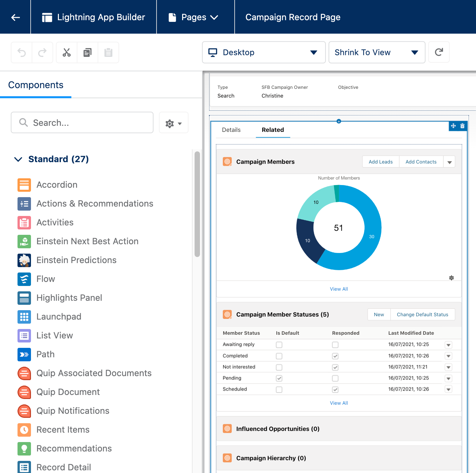Open the Shrink To View dropdown
This screenshot has width=476, height=473.
[377, 52]
